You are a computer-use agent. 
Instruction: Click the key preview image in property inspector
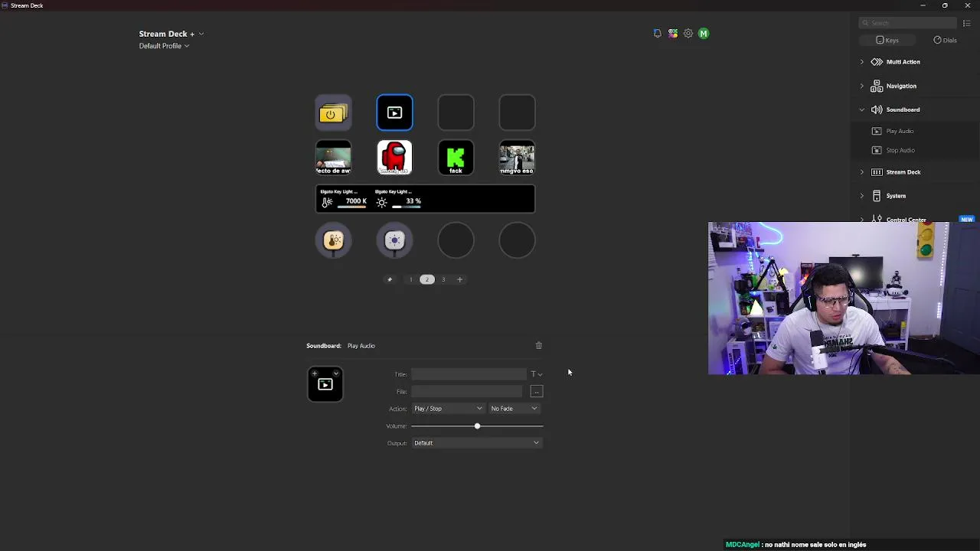click(325, 384)
